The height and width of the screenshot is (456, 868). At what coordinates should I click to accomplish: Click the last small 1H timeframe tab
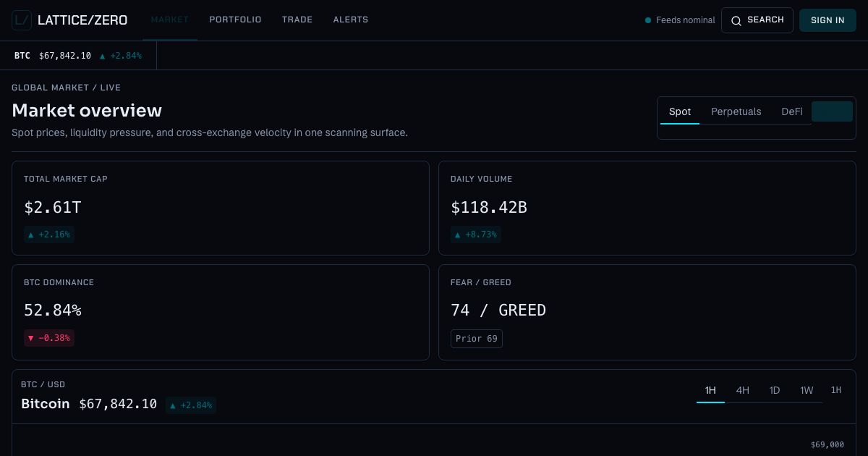click(836, 390)
